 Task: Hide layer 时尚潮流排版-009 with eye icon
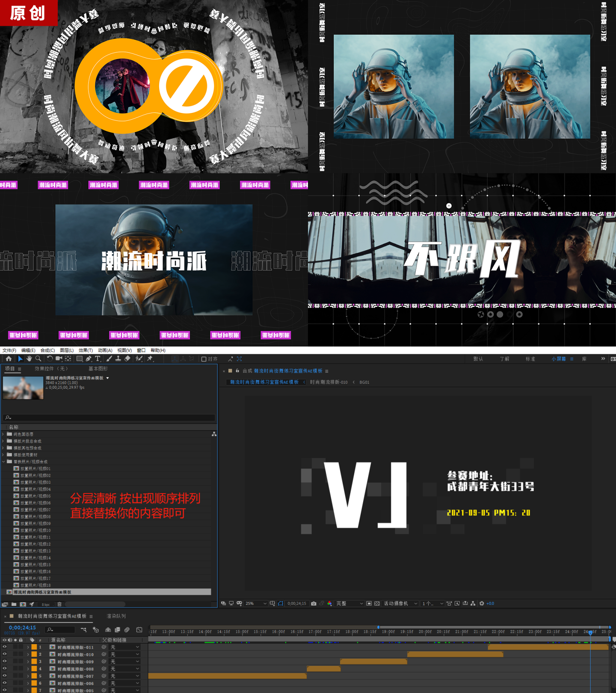pyautogui.click(x=5, y=662)
